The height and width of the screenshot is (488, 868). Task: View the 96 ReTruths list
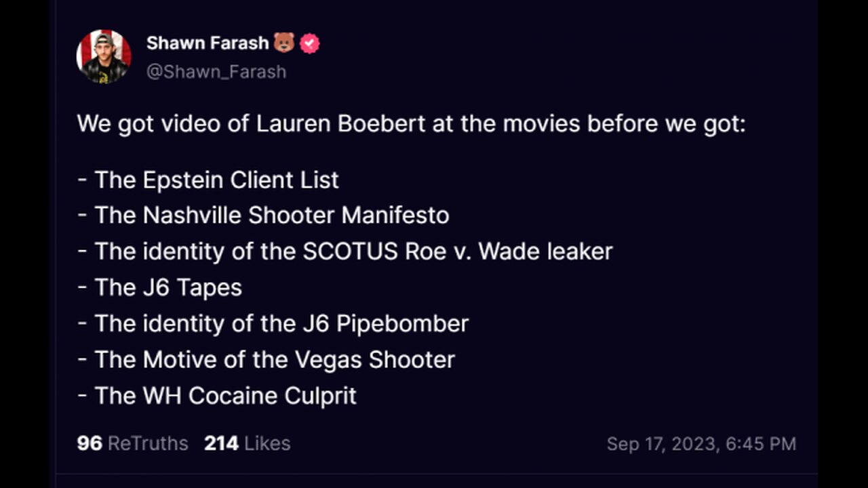point(132,443)
